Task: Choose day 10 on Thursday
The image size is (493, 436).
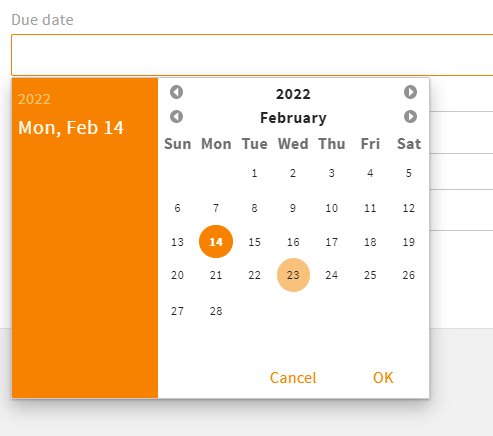Action: (x=332, y=208)
